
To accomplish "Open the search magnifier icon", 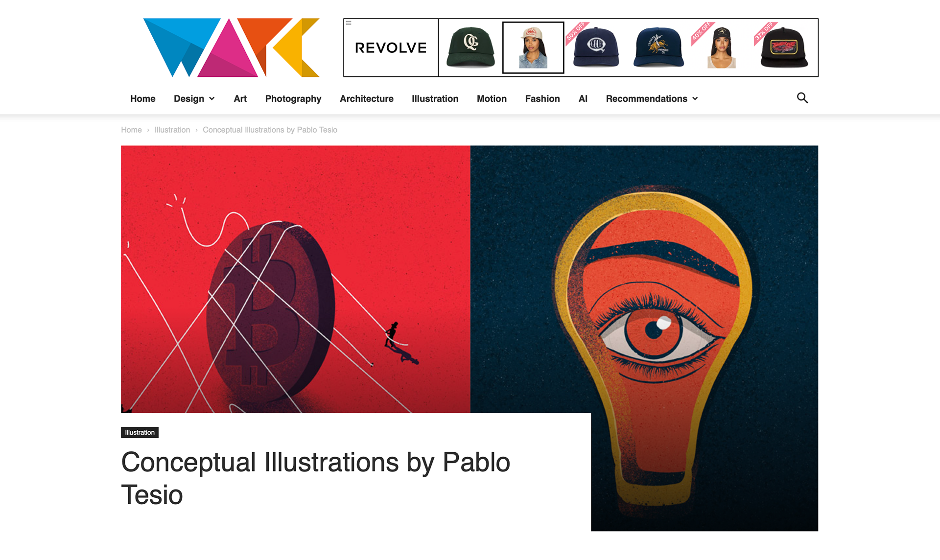I will pos(802,98).
